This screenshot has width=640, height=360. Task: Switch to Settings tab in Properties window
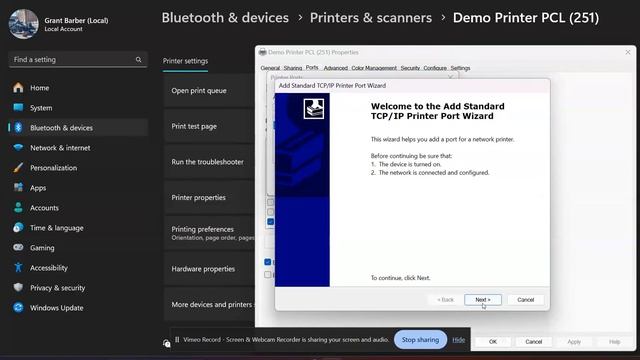point(460,68)
